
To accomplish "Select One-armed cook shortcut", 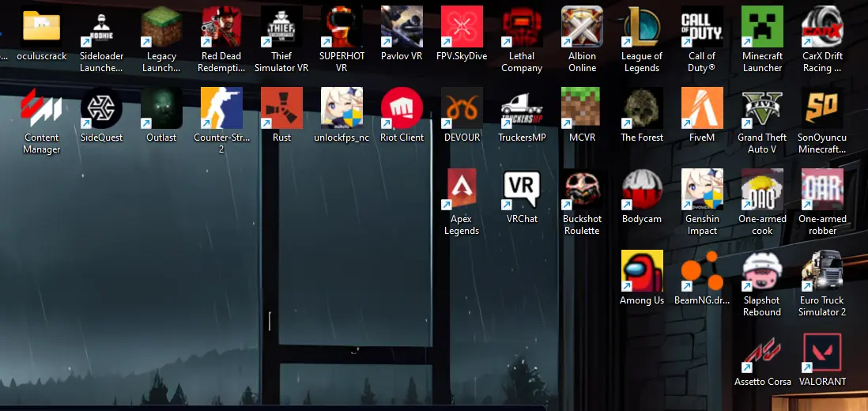I will pos(762,190).
